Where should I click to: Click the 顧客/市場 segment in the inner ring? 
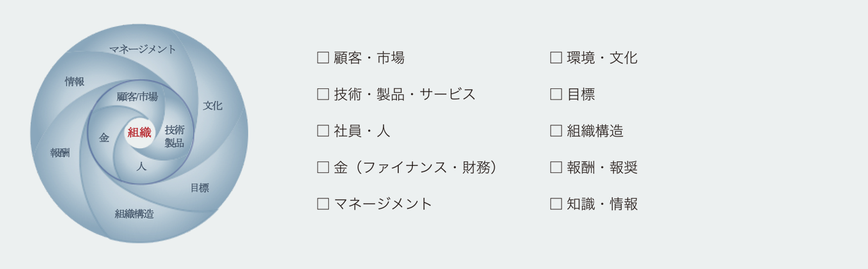pos(137,97)
